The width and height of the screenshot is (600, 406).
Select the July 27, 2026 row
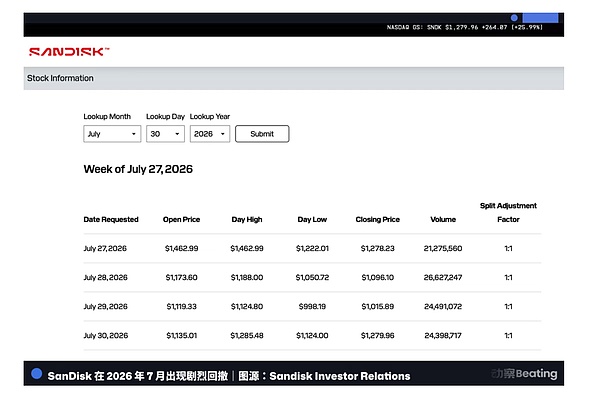click(312, 248)
